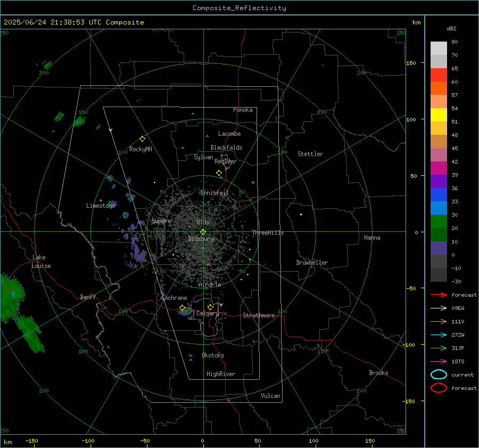479x448 pixels.
Task: Click the white plus marker west of Hanna
Action: point(301,214)
